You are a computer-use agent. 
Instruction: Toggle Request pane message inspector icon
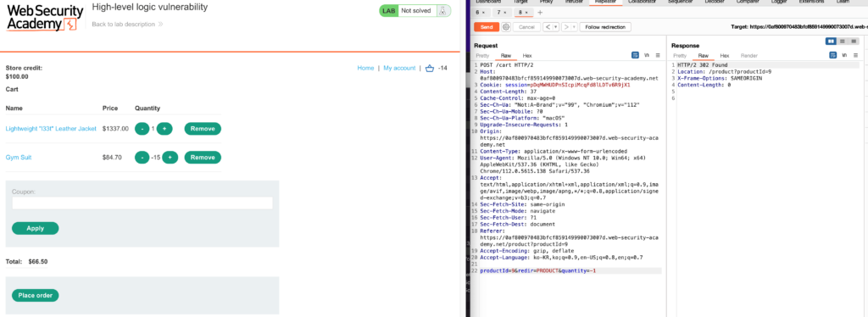(635, 55)
